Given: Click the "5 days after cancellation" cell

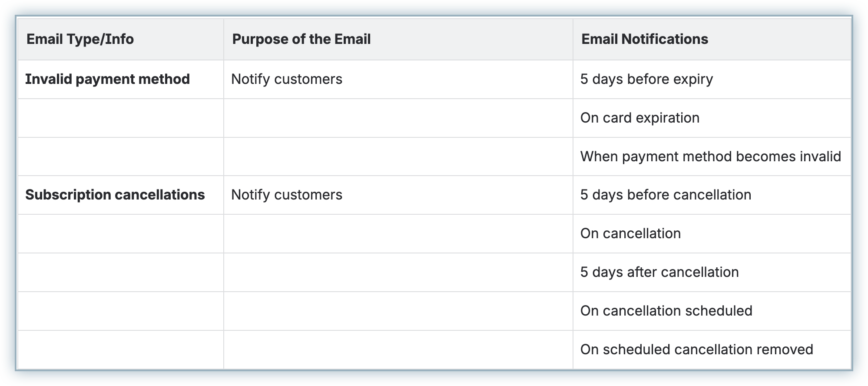Looking at the screenshot, I should pyautogui.click(x=659, y=272).
